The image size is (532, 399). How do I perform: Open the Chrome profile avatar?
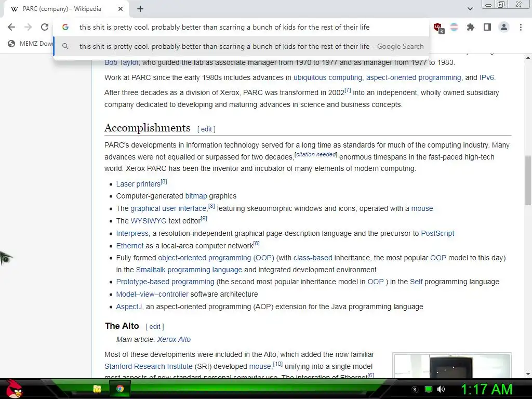[504, 27]
